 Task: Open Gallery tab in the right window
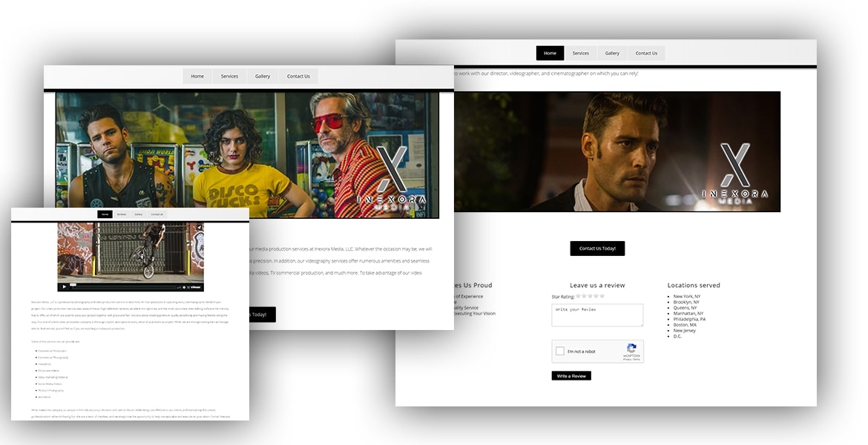pos(612,53)
